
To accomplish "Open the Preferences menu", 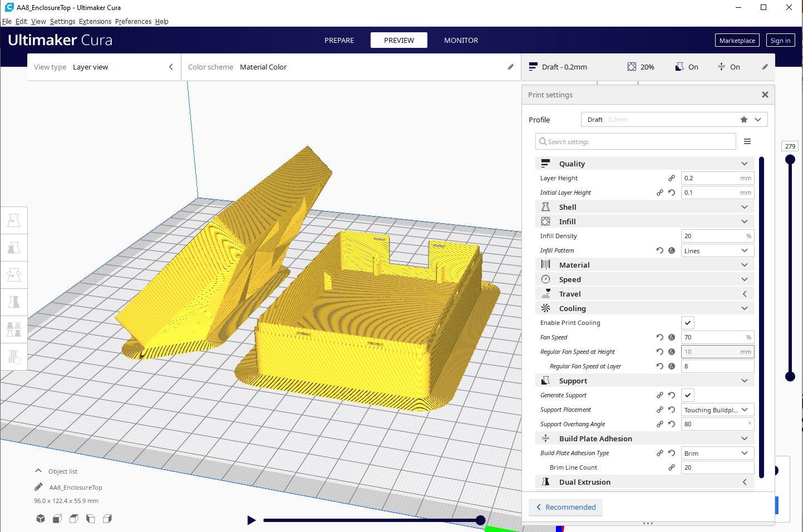I will pos(133,21).
